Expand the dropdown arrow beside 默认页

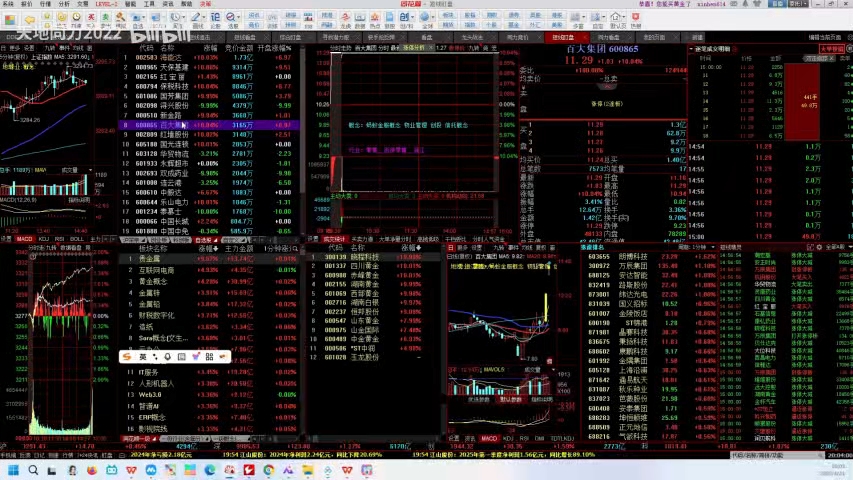click(x=623, y=17)
